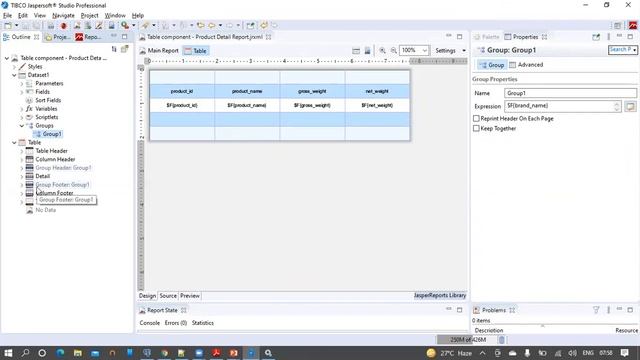This screenshot has width=640, height=360.
Task: Open the notification center icon
Action: pyautogui.click(x=624, y=353)
